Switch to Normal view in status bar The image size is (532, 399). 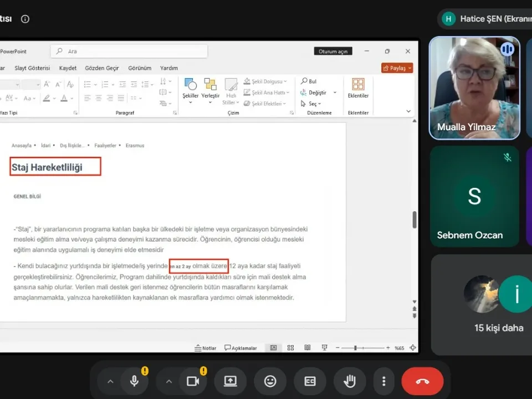click(273, 348)
